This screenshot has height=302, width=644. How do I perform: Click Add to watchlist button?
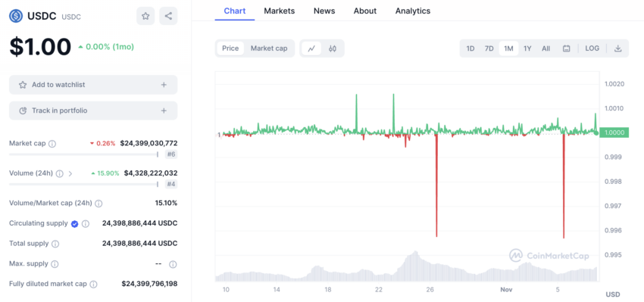[x=93, y=85]
